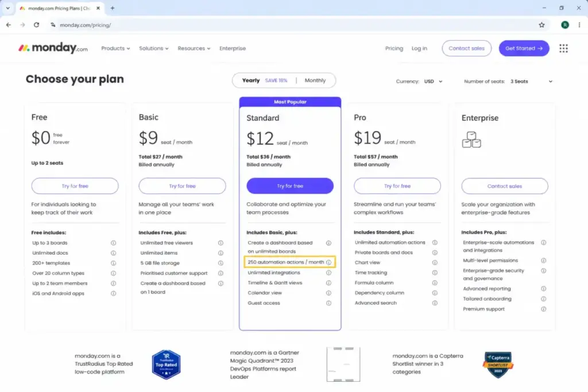Viewport: 588px width, 392px height.
Task: Contact sales for Enterprise plan
Action: click(504, 186)
